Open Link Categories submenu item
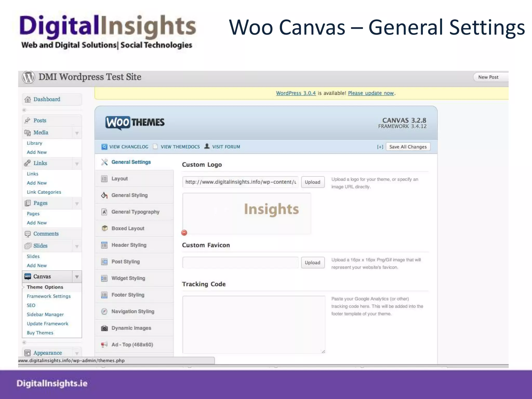 tap(44, 192)
